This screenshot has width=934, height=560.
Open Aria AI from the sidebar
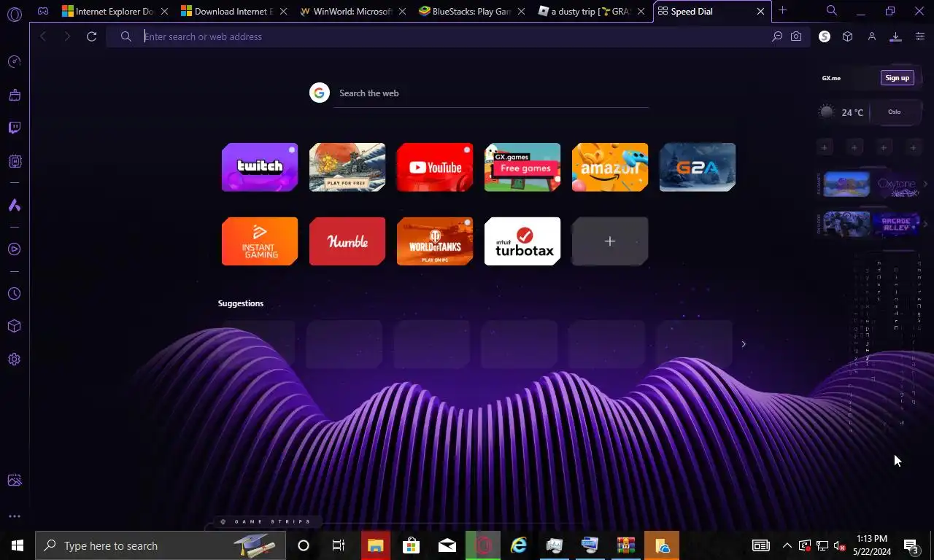pyautogui.click(x=14, y=206)
